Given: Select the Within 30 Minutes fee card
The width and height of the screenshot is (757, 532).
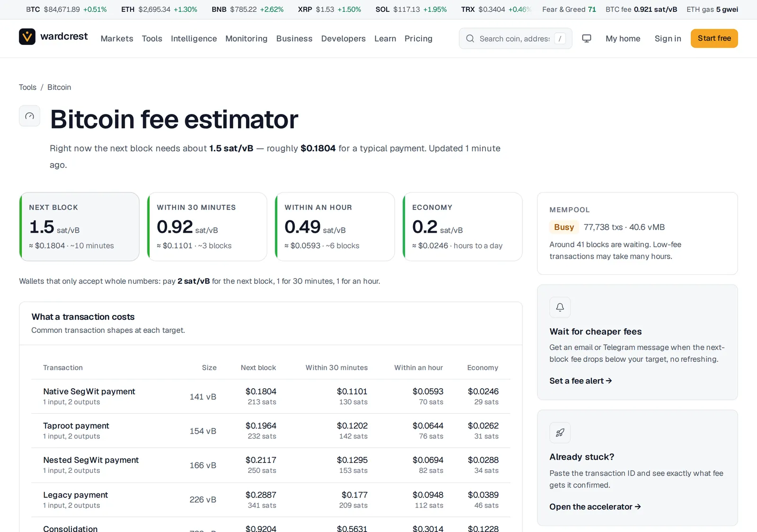Looking at the screenshot, I should [207, 227].
